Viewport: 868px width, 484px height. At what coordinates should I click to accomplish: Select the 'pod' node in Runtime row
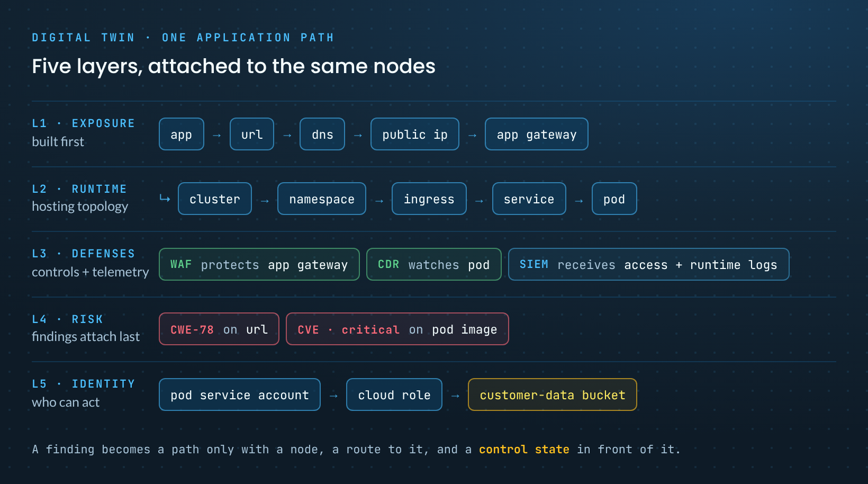[x=614, y=199]
